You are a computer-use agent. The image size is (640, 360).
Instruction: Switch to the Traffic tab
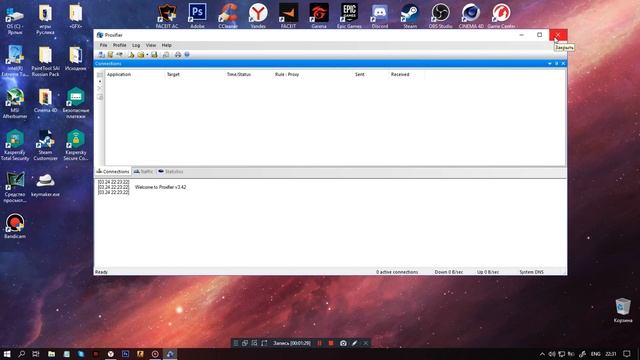point(144,171)
